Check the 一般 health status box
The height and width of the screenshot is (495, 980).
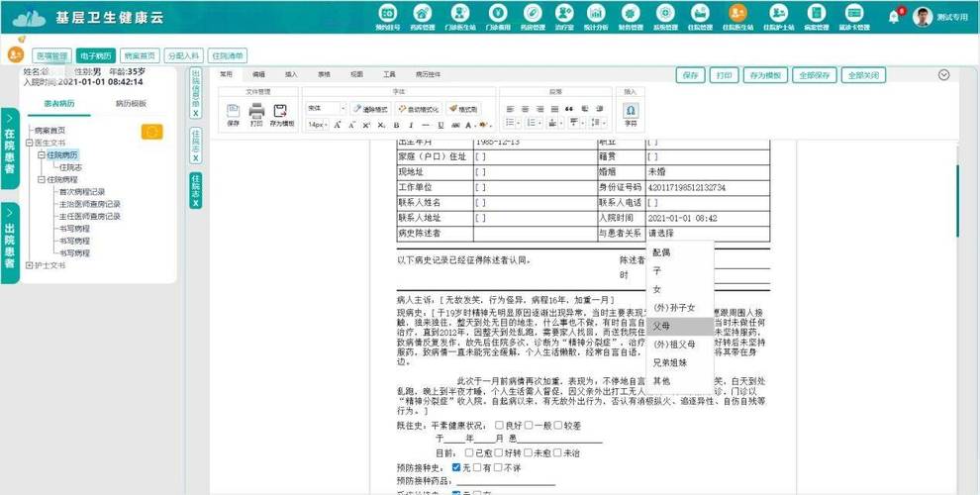click(529, 425)
